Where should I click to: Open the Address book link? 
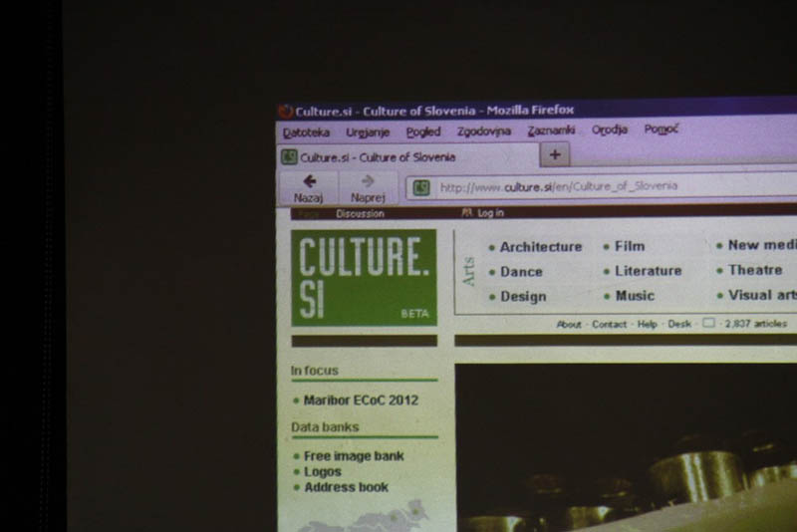point(346,487)
